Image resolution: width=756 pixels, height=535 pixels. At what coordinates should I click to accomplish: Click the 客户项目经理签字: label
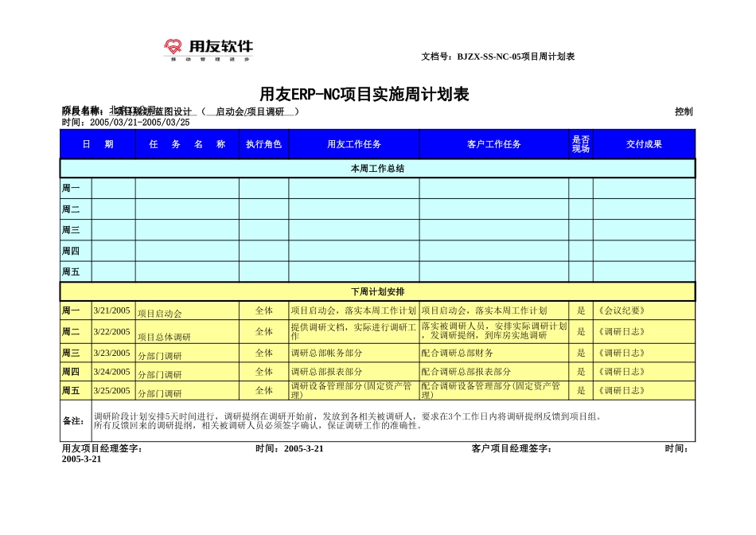[x=512, y=449]
